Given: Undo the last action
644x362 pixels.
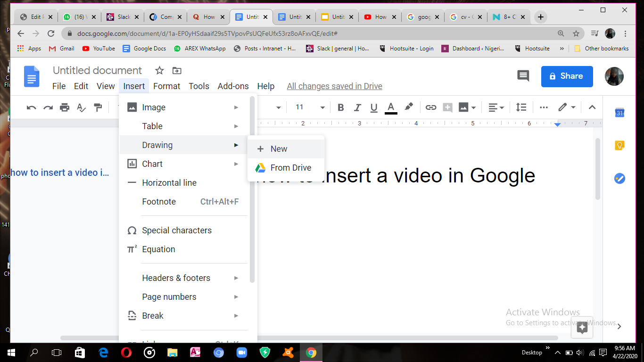Looking at the screenshot, I should [32, 107].
